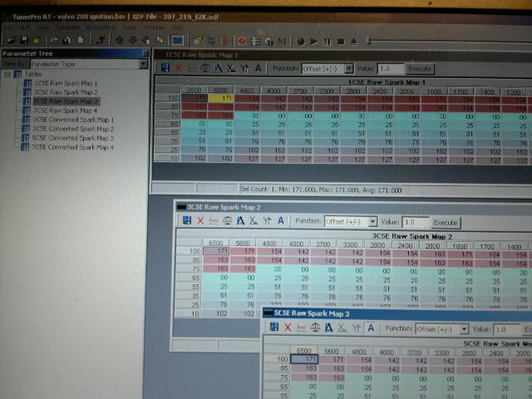This screenshot has width=532, height=399.
Task: Click the red record-style icon in main toolbar
Action: [242, 40]
